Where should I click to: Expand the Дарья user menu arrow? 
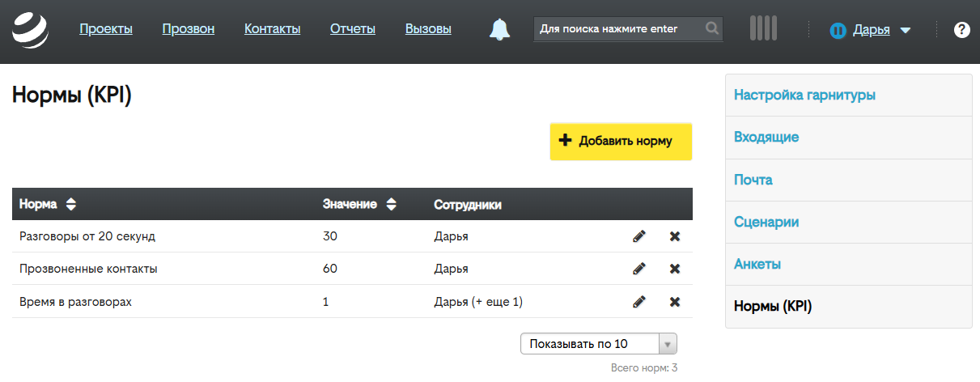coord(905,31)
